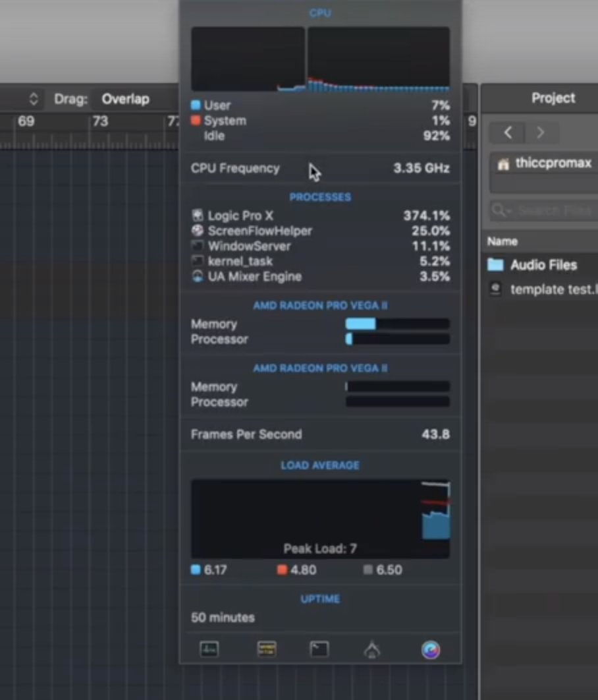Click the Logic Pro X process icon
The width and height of the screenshot is (598, 700).
pyautogui.click(x=198, y=216)
